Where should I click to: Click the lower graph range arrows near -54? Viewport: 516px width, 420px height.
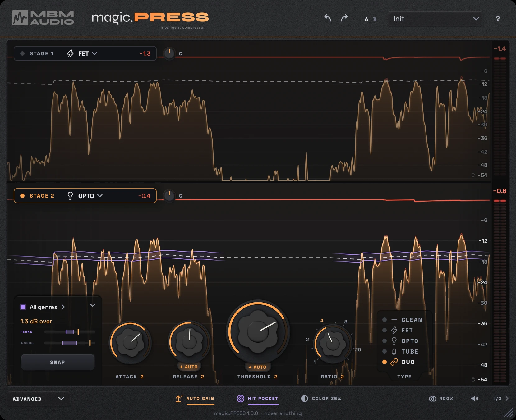(473, 380)
